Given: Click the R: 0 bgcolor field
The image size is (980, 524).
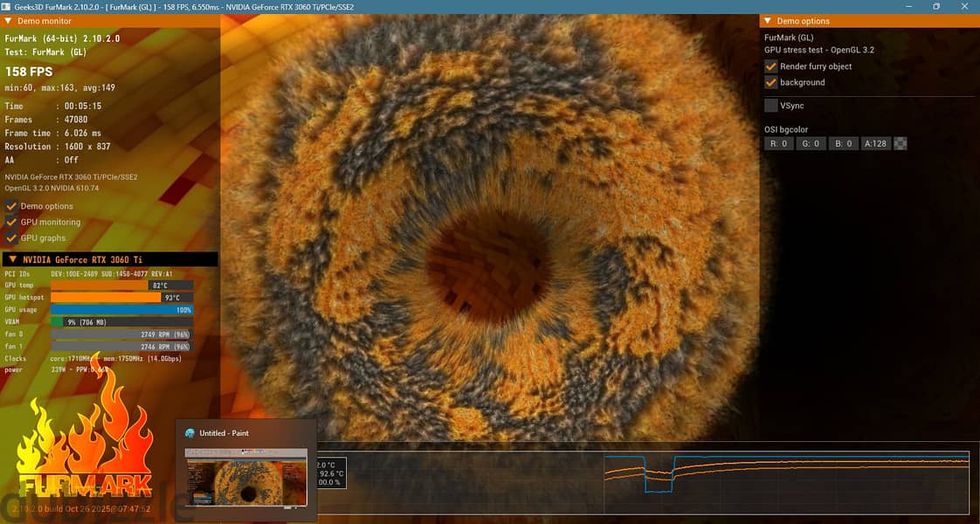Looking at the screenshot, I should coord(779,143).
